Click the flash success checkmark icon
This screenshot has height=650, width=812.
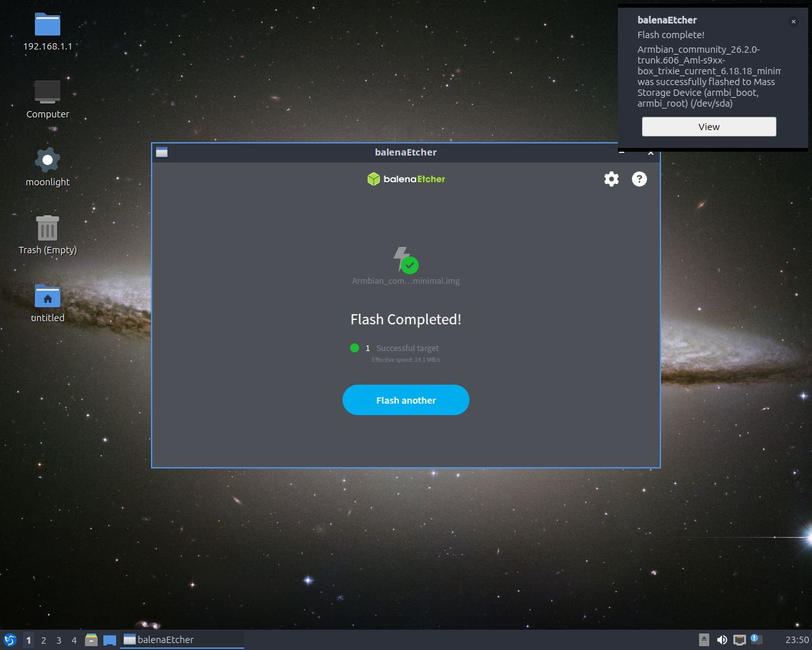pos(409,265)
